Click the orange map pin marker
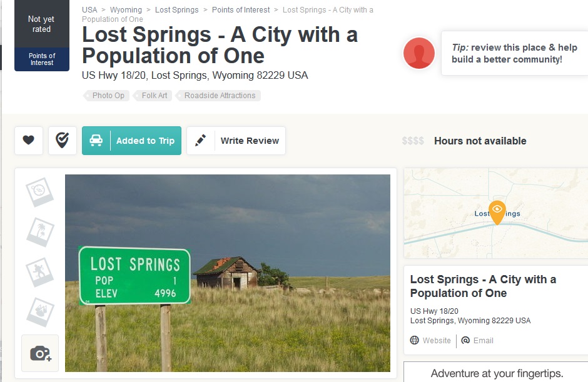Viewport: 588px width, 382px height. [x=497, y=212]
